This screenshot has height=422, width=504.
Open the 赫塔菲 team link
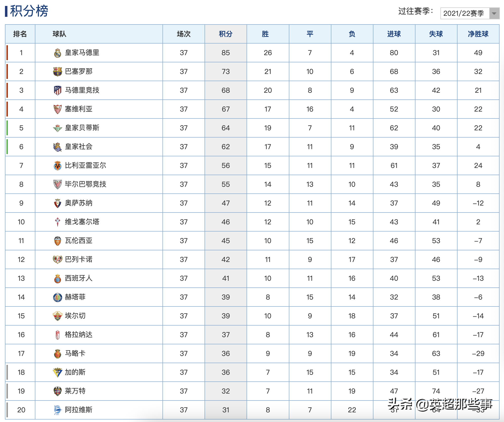(x=75, y=297)
